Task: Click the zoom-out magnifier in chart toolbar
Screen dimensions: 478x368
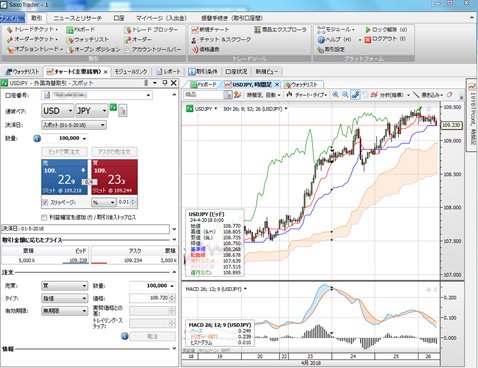Action: 345,95
